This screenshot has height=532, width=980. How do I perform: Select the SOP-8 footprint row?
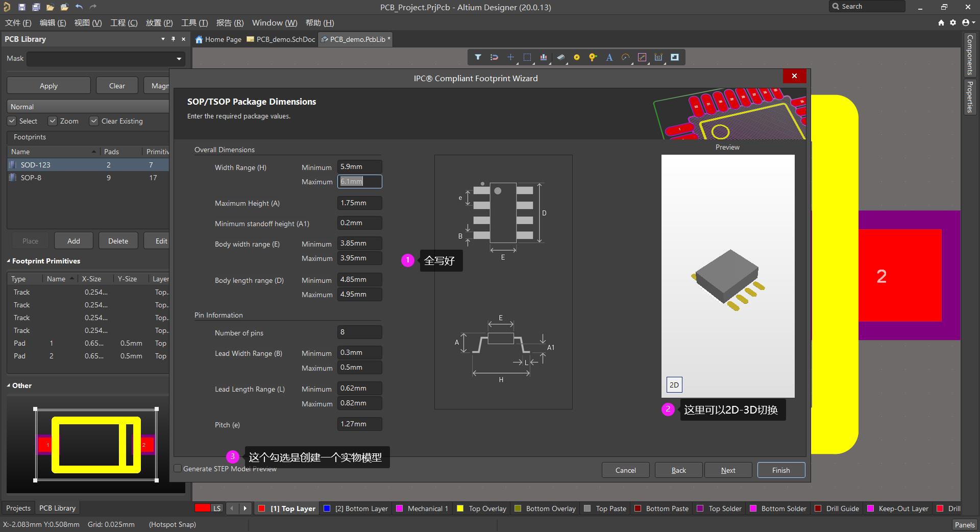coord(88,178)
